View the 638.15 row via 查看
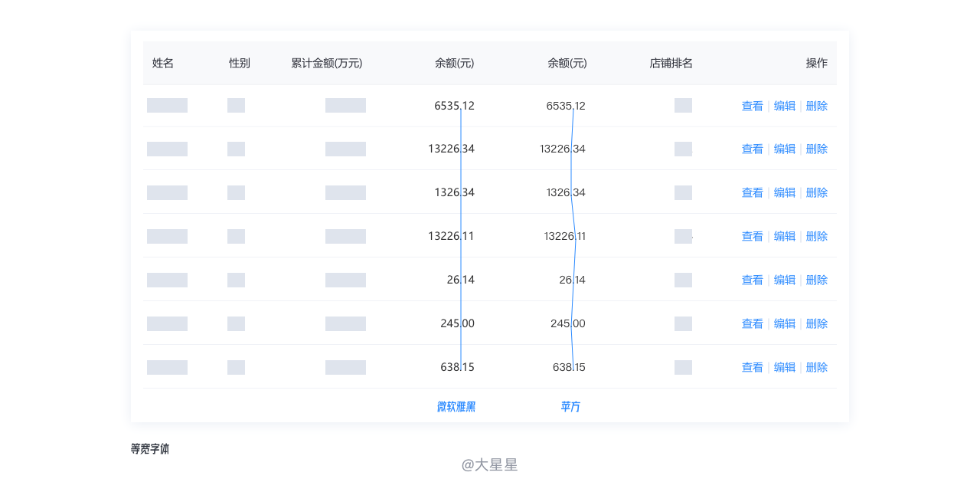This screenshot has height=492, width=980. 752,367
